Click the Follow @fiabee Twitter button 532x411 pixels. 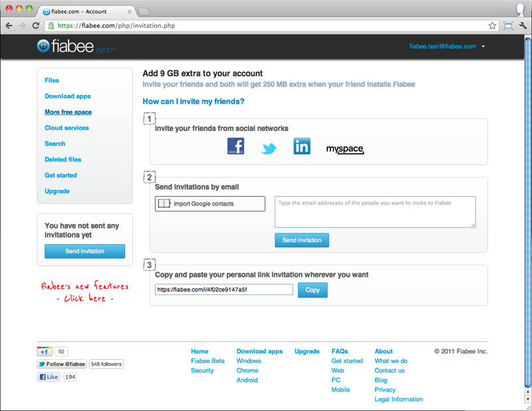[62, 364]
